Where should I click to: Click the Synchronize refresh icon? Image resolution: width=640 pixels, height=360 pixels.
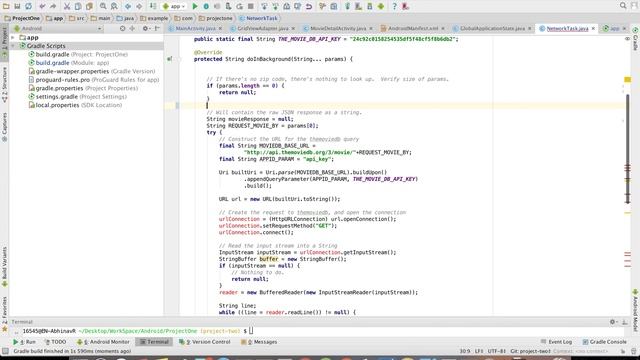click(x=29, y=6)
